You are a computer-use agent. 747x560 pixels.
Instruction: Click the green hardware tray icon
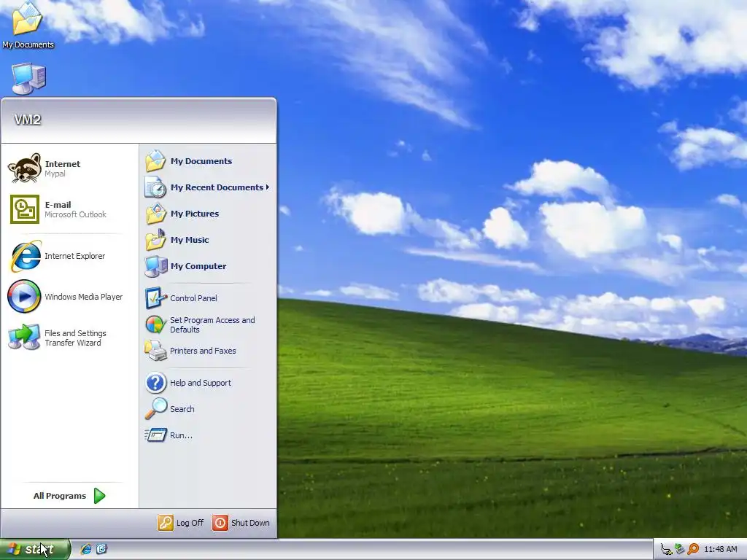pos(680,549)
